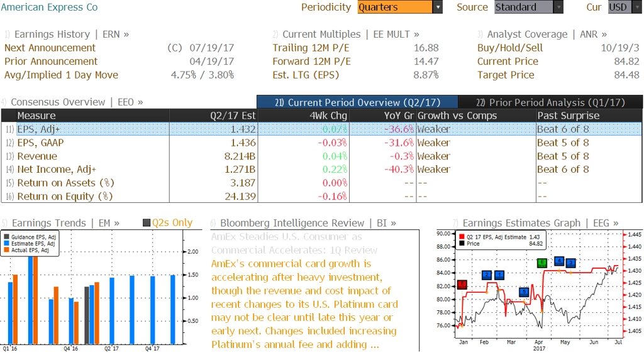Viewport: 644px width, 353px height.
Task: Select the Net Income, Adj+ row
Action: coord(321,170)
